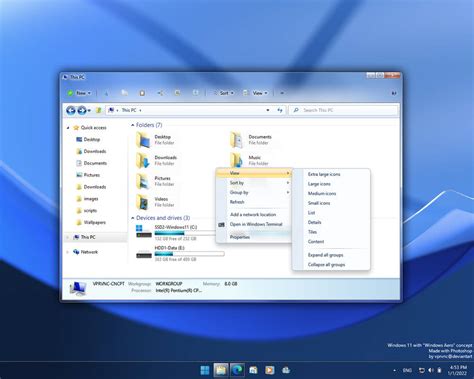Choose Details view in submenu
This screenshot has width=474, height=379.
(331, 222)
